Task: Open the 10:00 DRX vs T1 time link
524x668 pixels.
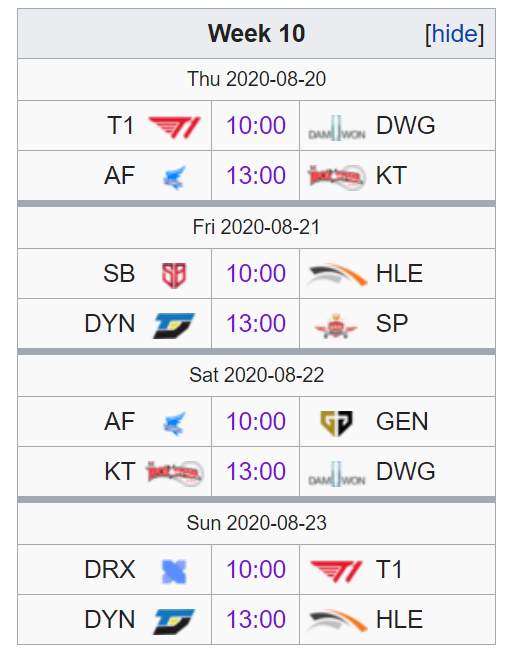Action: tap(256, 570)
